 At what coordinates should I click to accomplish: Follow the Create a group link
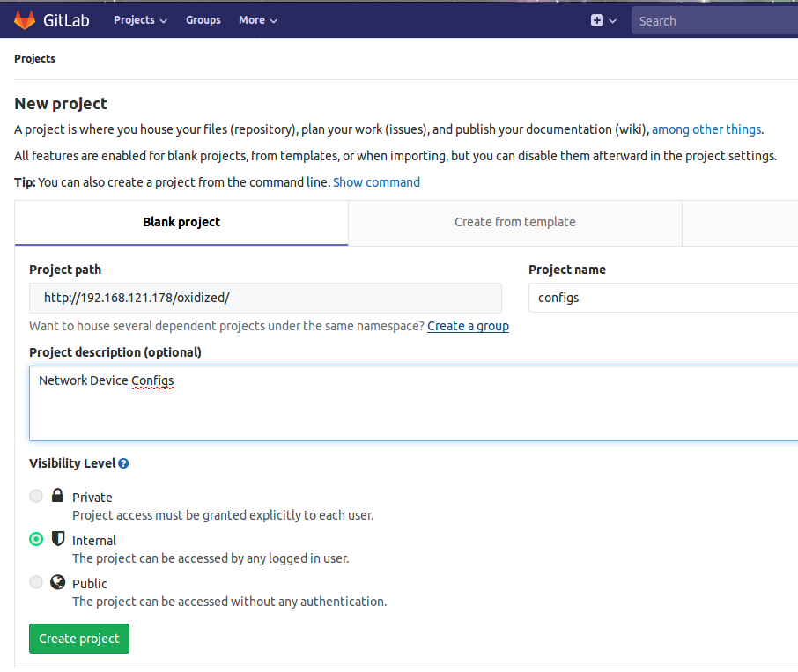pyautogui.click(x=469, y=326)
